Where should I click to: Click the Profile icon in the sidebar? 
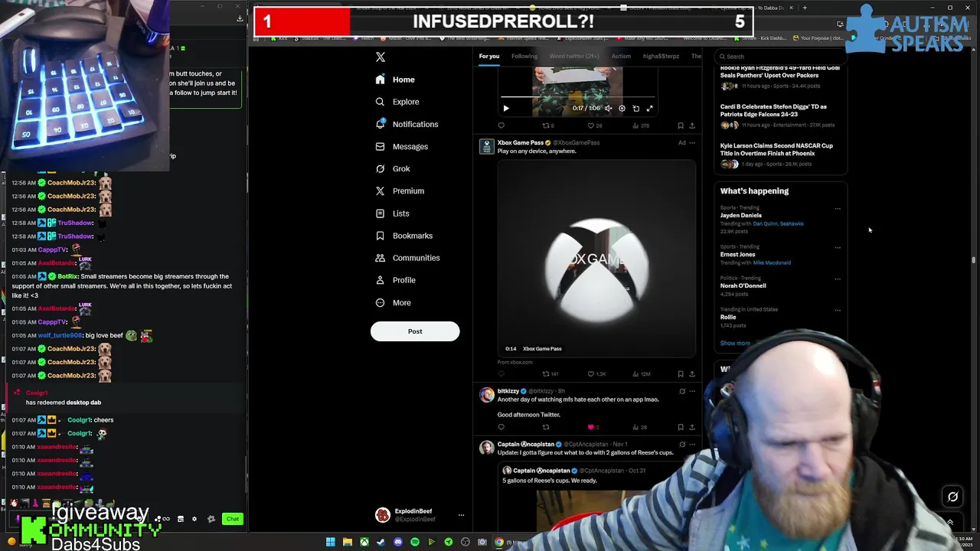coord(381,280)
